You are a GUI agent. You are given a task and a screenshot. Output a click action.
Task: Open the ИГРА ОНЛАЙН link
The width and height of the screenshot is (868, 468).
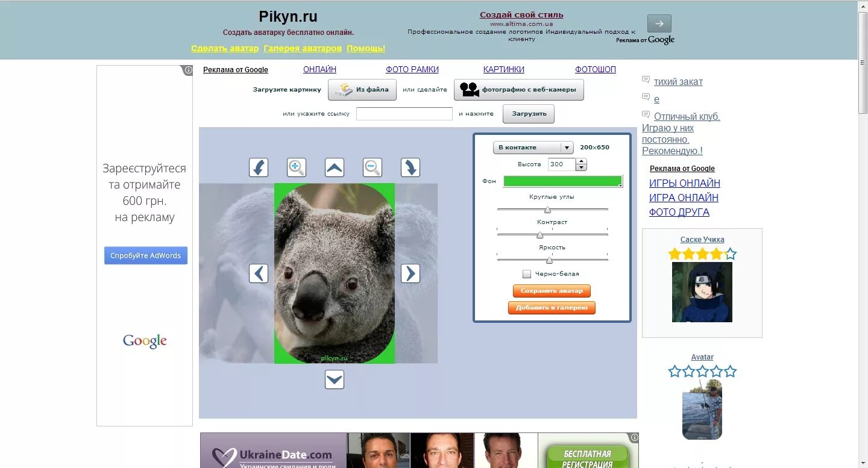[x=684, y=198]
